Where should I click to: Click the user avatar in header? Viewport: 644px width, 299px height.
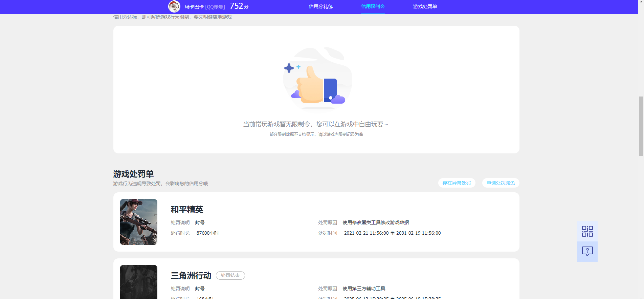pos(174,6)
